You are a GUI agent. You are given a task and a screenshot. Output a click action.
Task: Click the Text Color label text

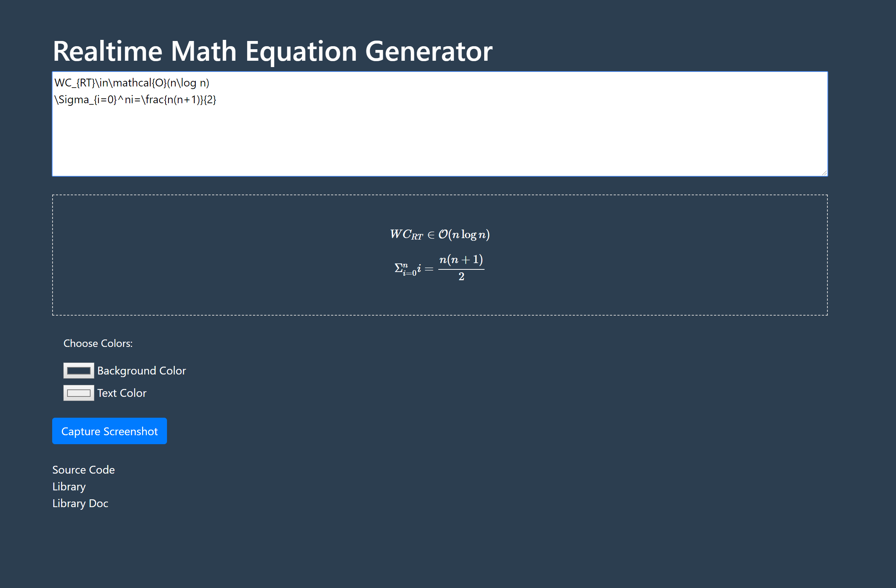click(x=122, y=393)
